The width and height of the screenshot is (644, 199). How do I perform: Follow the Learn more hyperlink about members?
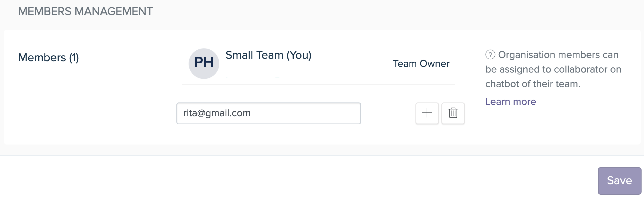[x=511, y=102]
